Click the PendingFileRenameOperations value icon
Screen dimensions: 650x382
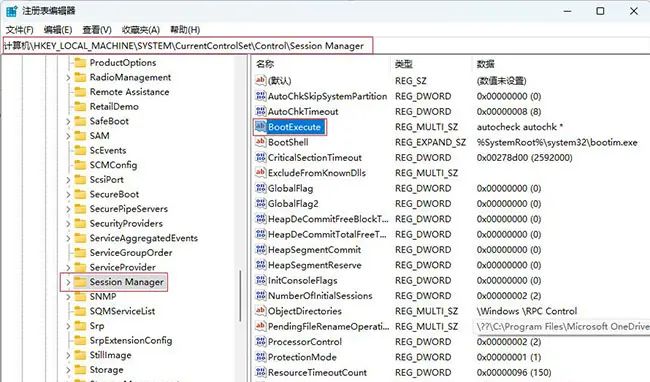coord(260,326)
